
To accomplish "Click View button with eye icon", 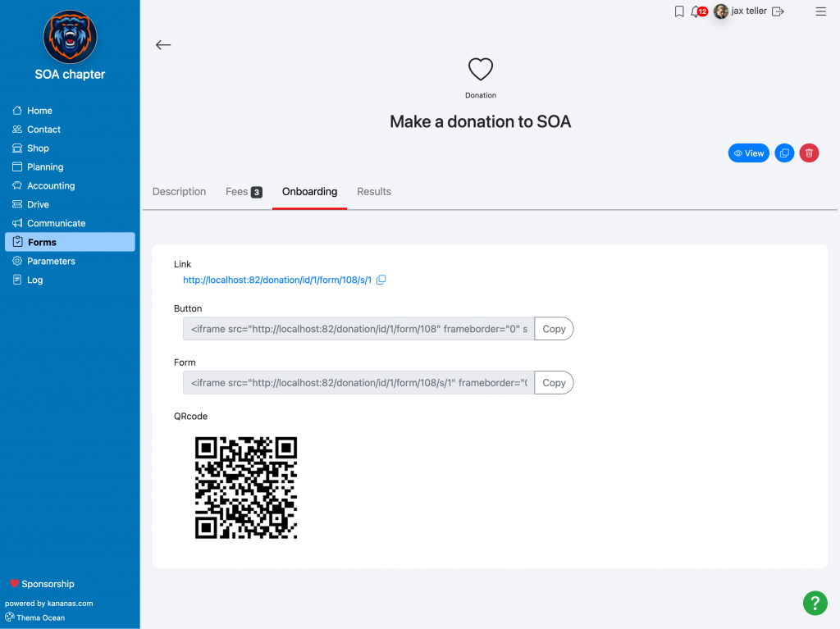I will (748, 153).
